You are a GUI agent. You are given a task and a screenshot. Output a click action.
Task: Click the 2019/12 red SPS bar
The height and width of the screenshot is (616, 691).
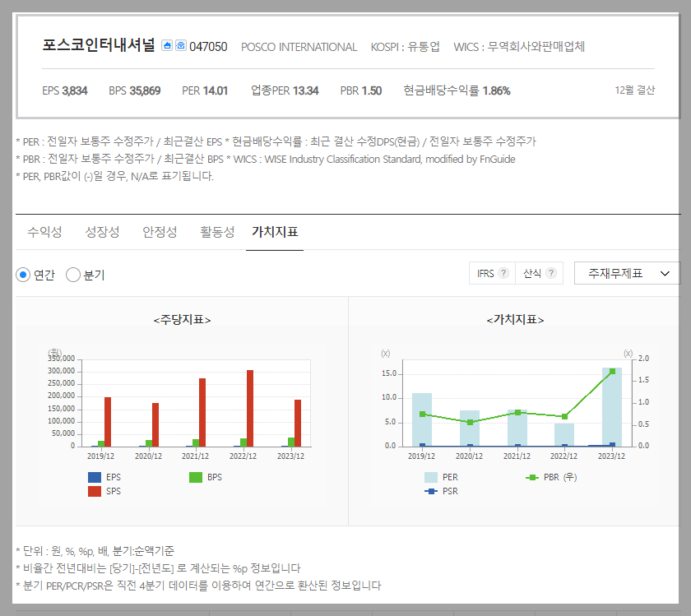click(108, 422)
